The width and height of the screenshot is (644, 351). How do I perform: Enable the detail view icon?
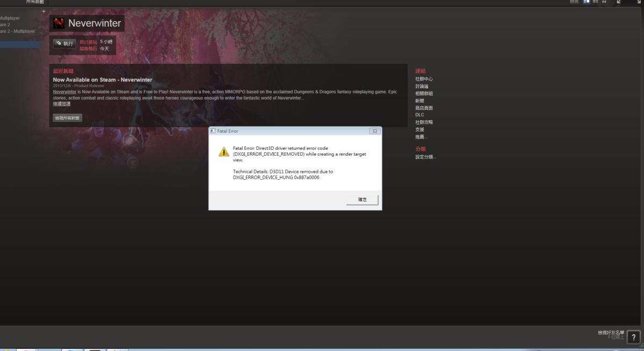pyautogui.click(x=587, y=2)
